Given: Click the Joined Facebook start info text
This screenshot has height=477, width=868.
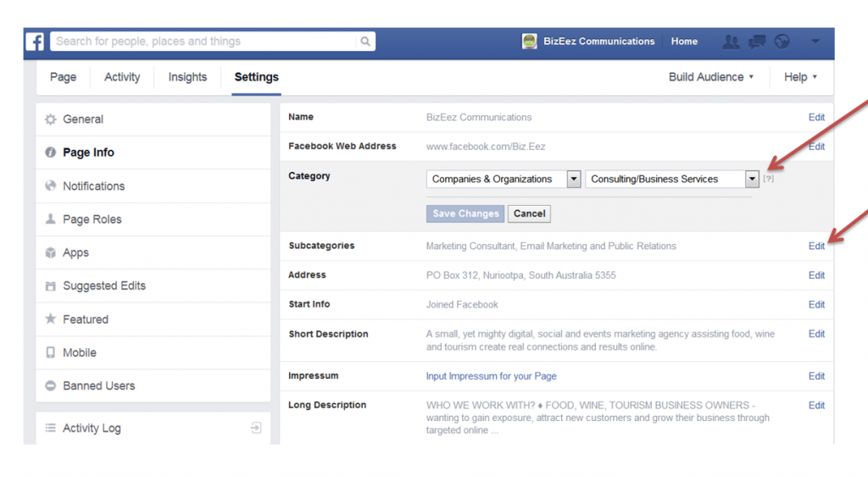Looking at the screenshot, I should click(x=462, y=305).
